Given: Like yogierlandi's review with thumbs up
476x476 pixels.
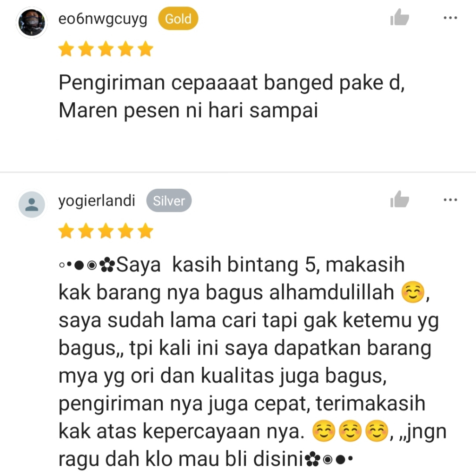Looking at the screenshot, I should click(x=399, y=200).
